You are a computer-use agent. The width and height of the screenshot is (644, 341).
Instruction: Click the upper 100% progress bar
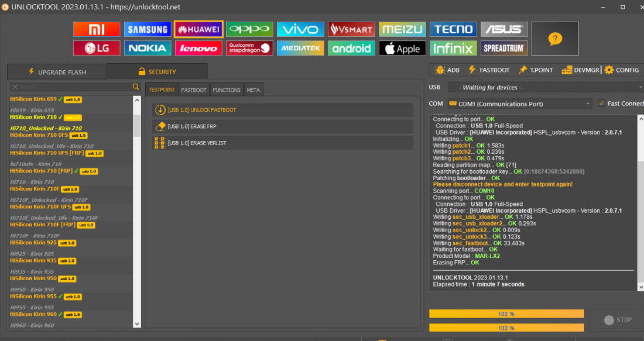[506, 314]
